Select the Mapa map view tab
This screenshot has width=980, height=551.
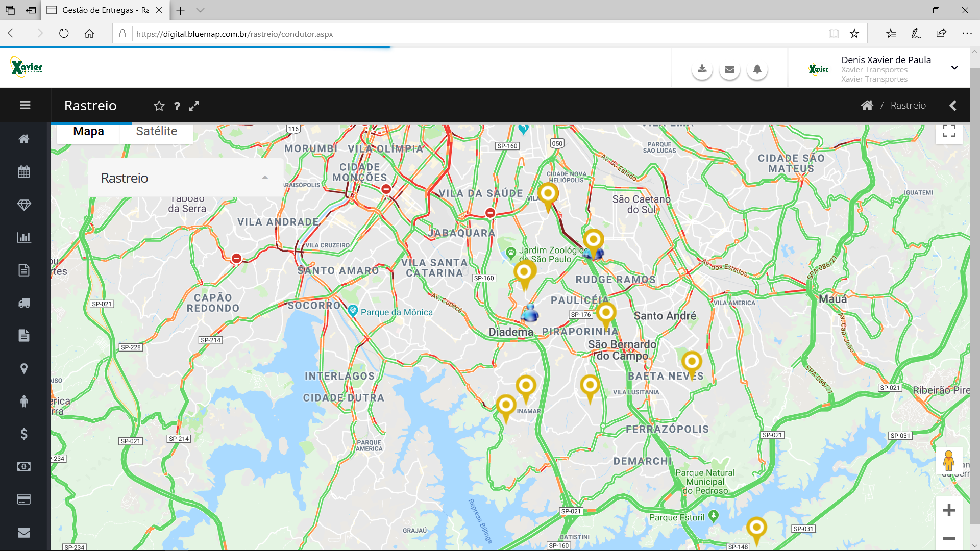point(88,131)
